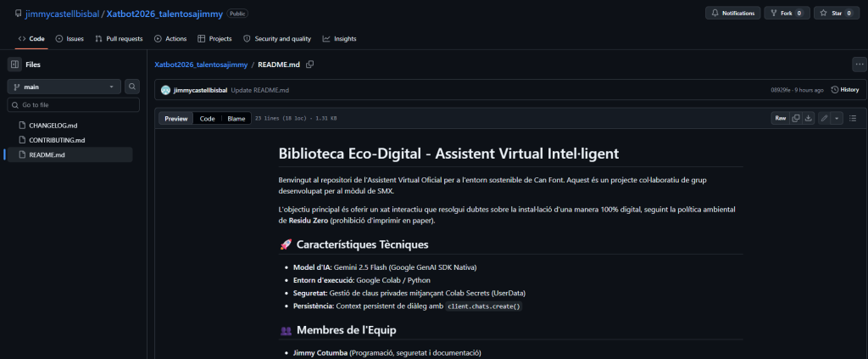This screenshot has width=868, height=359.
Task: Switch to Code view
Action: 208,119
